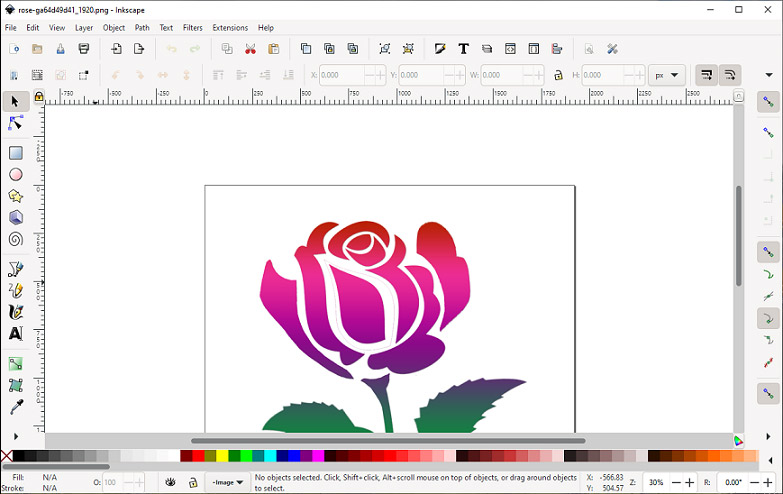Increase zoom with plus button
This screenshot has height=494, width=783.
690,483
